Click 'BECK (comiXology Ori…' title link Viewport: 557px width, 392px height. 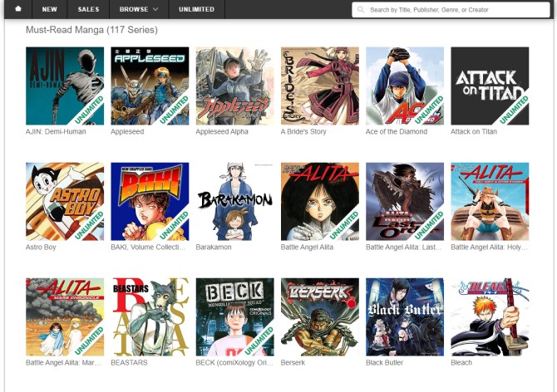pos(234,363)
